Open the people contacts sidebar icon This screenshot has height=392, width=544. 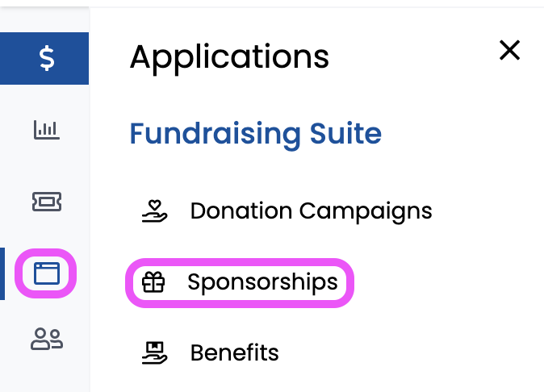click(47, 339)
